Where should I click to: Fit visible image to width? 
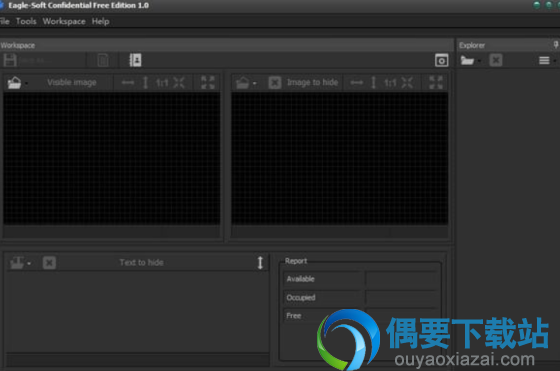coord(128,82)
